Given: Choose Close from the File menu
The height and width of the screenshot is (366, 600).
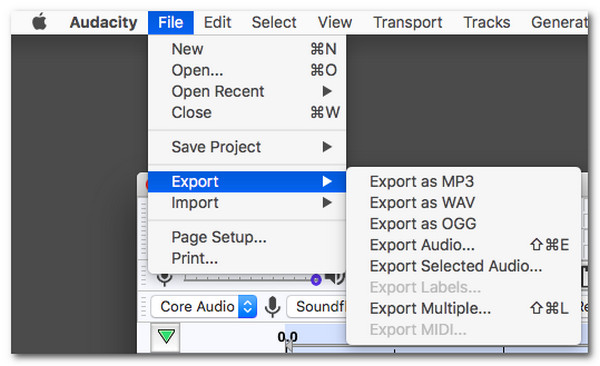Looking at the screenshot, I should 247,113.
